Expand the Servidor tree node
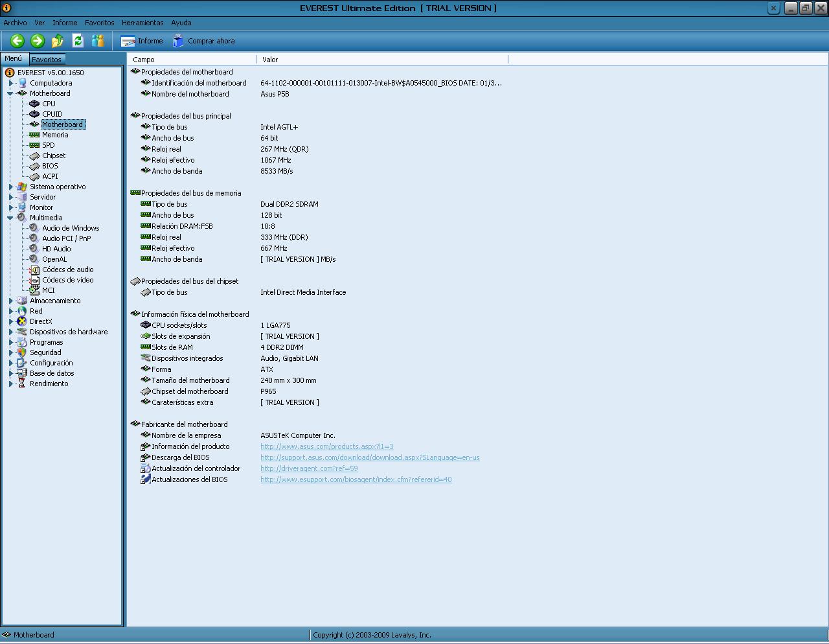Screen dimensions: 829x644 point(11,197)
